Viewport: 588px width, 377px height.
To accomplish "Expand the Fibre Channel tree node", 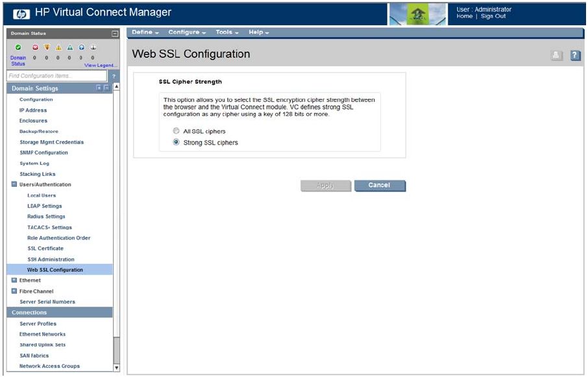I will coord(14,291).
